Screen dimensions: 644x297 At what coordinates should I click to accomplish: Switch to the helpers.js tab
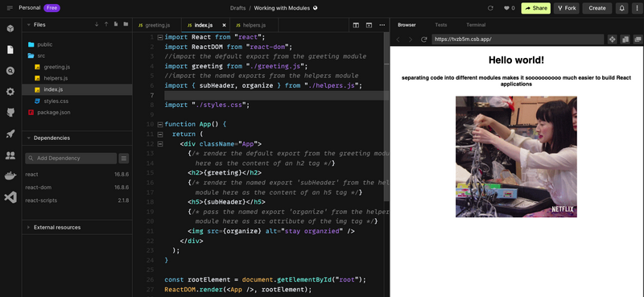pos(254,25)
